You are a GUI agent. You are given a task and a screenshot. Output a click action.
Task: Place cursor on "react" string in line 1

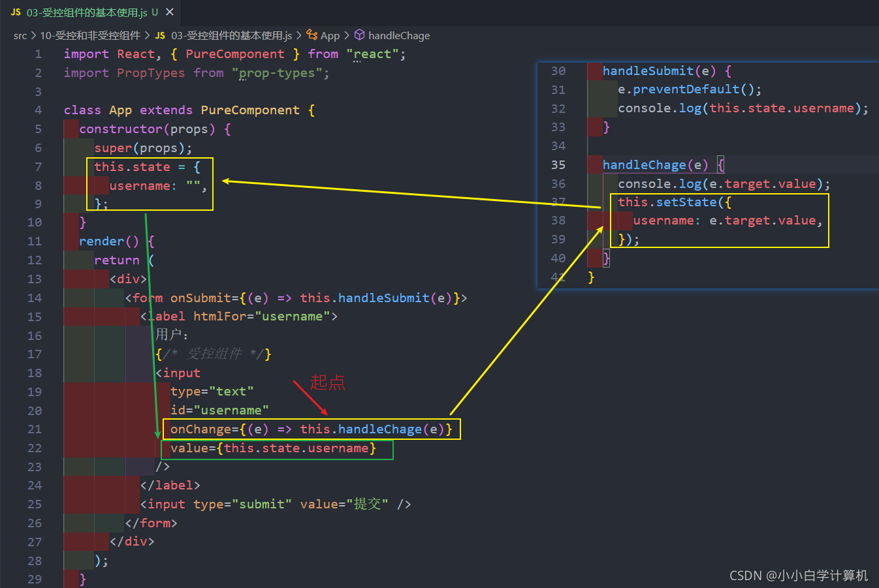372,54
